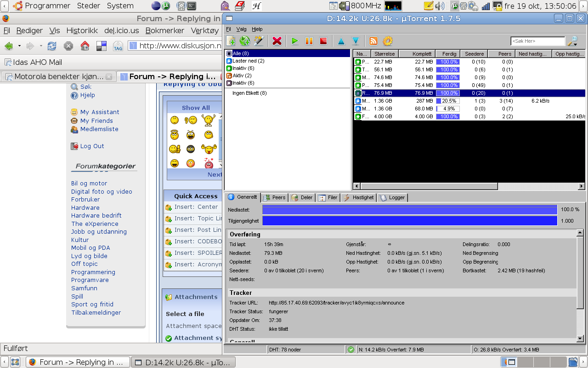The height and width of the screenshot is (368, 588).
Task: Open the Steder menu in the top panel
Action: coord(89,6)
